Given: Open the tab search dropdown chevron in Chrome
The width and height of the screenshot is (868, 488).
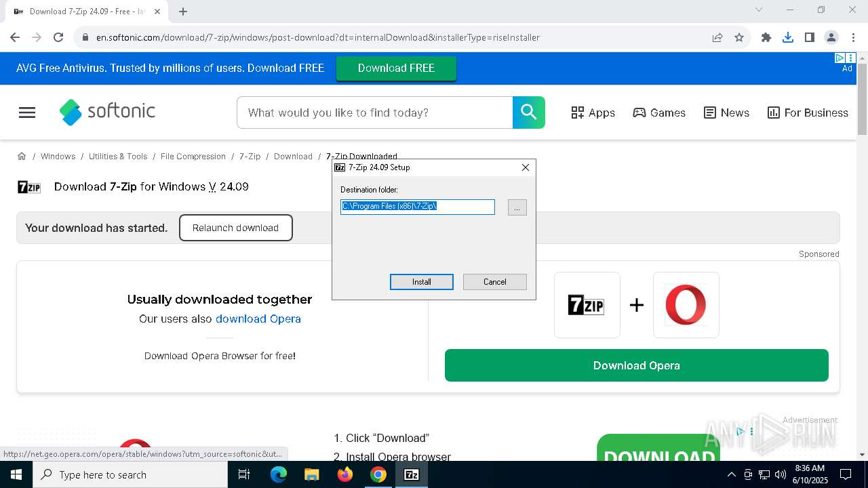Looking at the screenshot, I should (759, 9).
